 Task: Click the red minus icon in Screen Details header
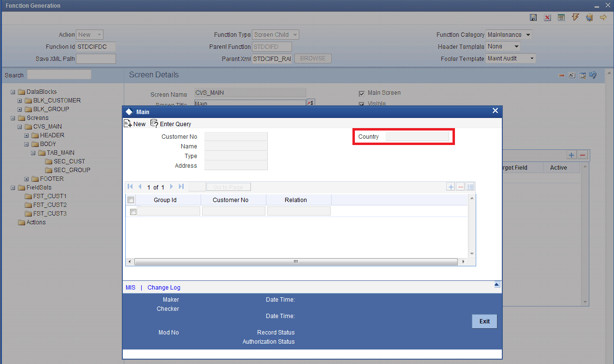pos(562,75)
